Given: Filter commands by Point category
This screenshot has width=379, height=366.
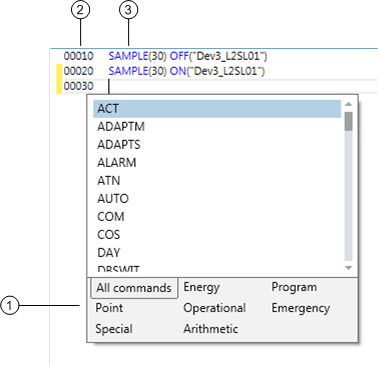Looking at the screenshot, I should pyautogui.click(x=109, y=308).
